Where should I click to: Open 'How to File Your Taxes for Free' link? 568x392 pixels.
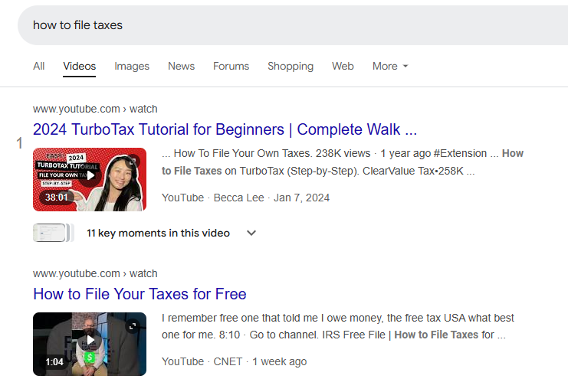(140, 294)
